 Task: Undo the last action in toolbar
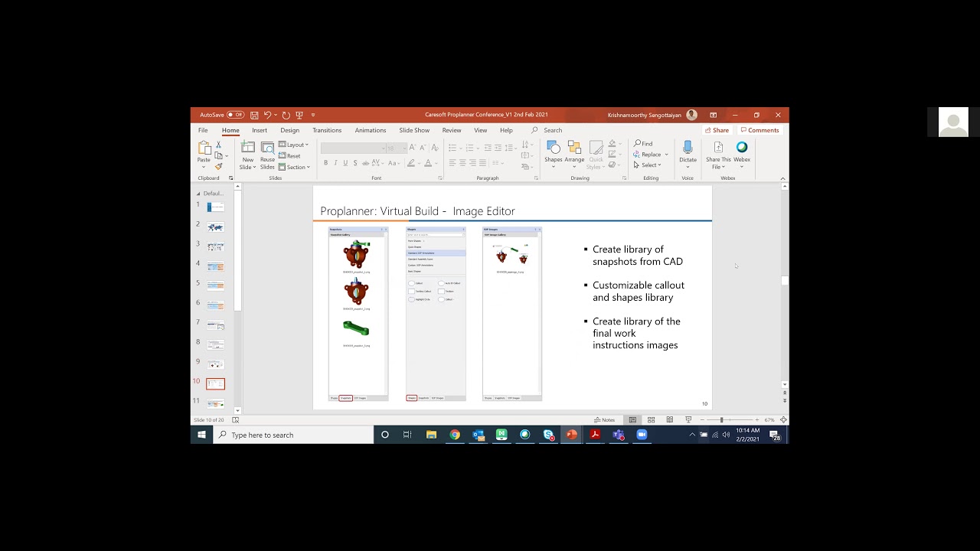(x=267, y=115)
